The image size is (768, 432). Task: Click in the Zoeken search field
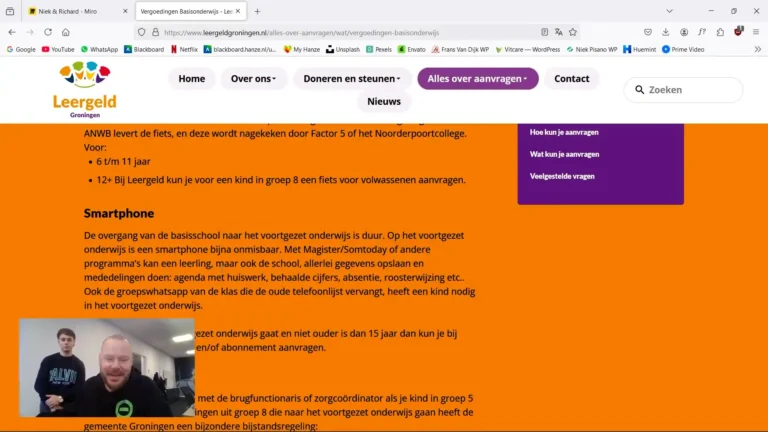coord(690,90)
